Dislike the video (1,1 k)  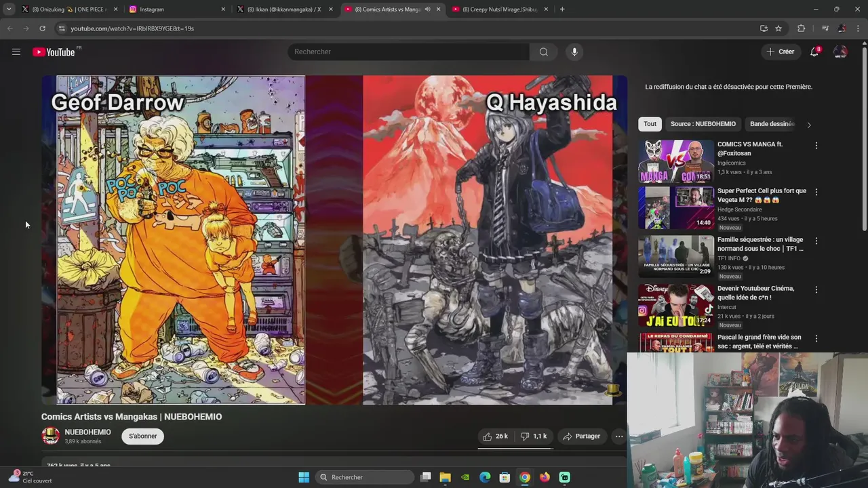tap(534, 436)
